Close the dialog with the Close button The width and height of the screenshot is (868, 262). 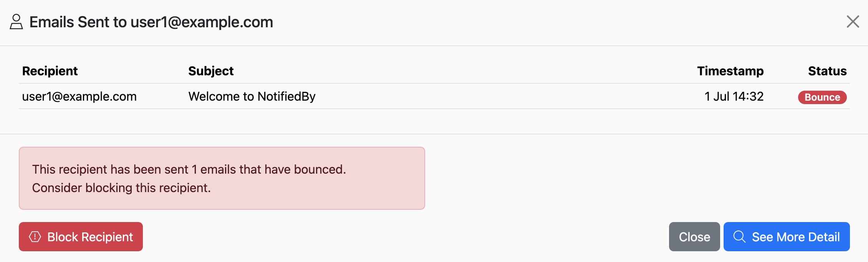[694, 237]
